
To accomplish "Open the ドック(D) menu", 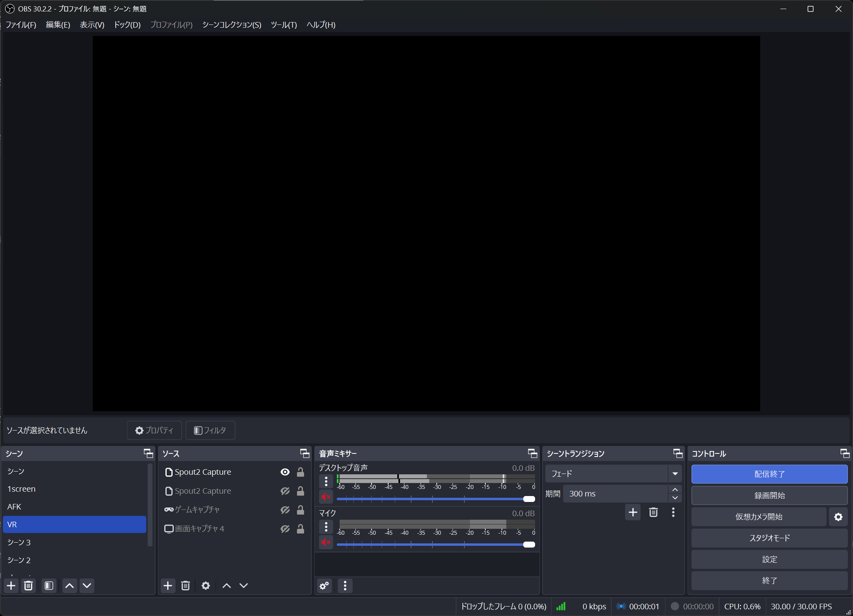I will click(x=127, y=25).
